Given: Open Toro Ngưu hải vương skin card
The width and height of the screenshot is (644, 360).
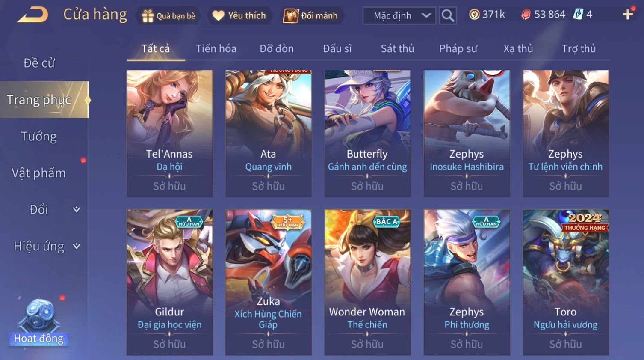Looking at the screenshot, I should [x=566, y=283].
